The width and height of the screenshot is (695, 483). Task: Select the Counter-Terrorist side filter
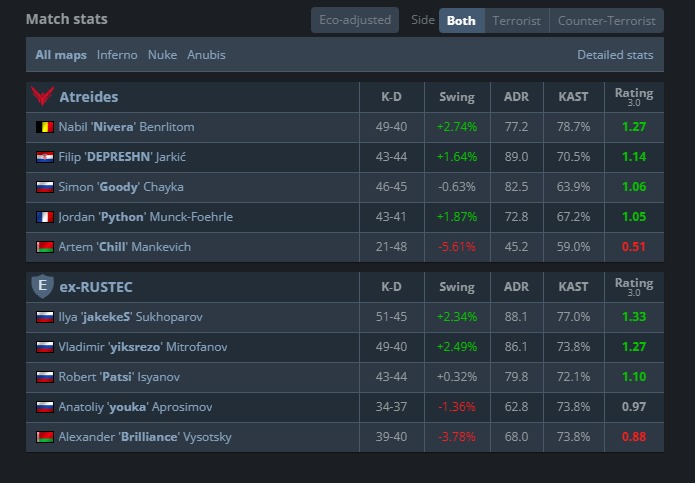point(606,21)
